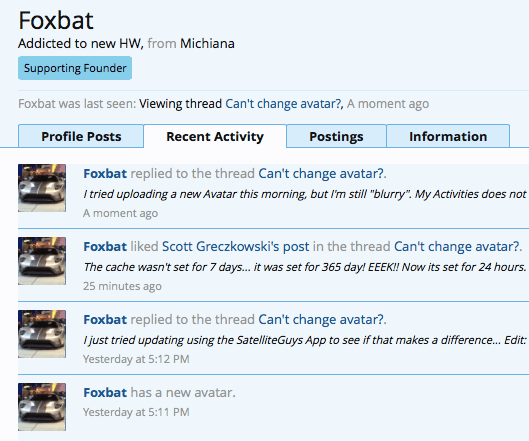Open Foxbat name in first reply entry

(x=105, y=173)
